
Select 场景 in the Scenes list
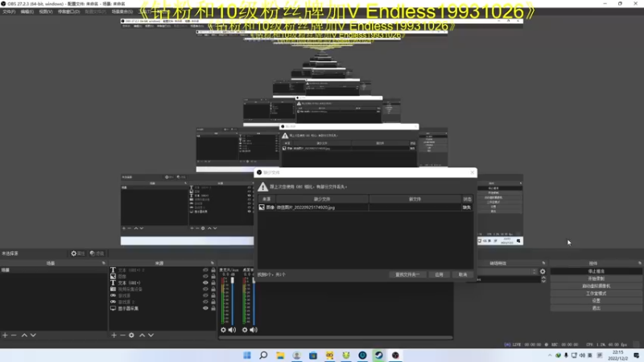[x=53, y=270]
